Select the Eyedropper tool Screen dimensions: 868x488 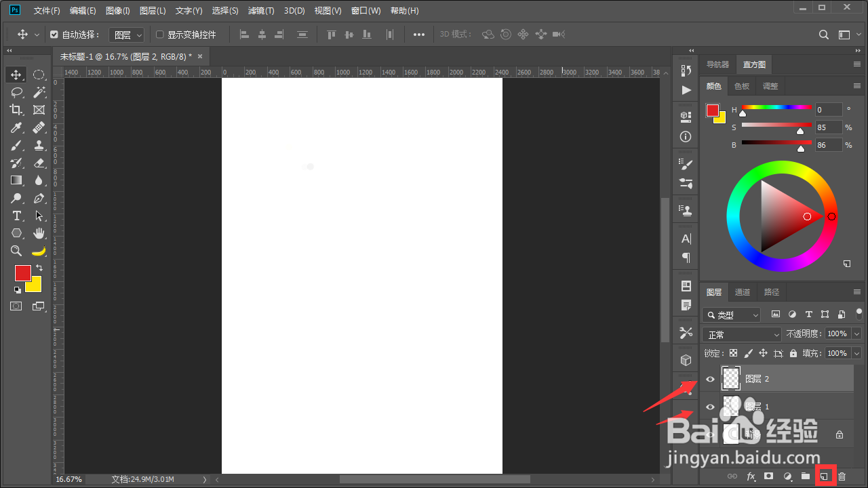[16, 127]
